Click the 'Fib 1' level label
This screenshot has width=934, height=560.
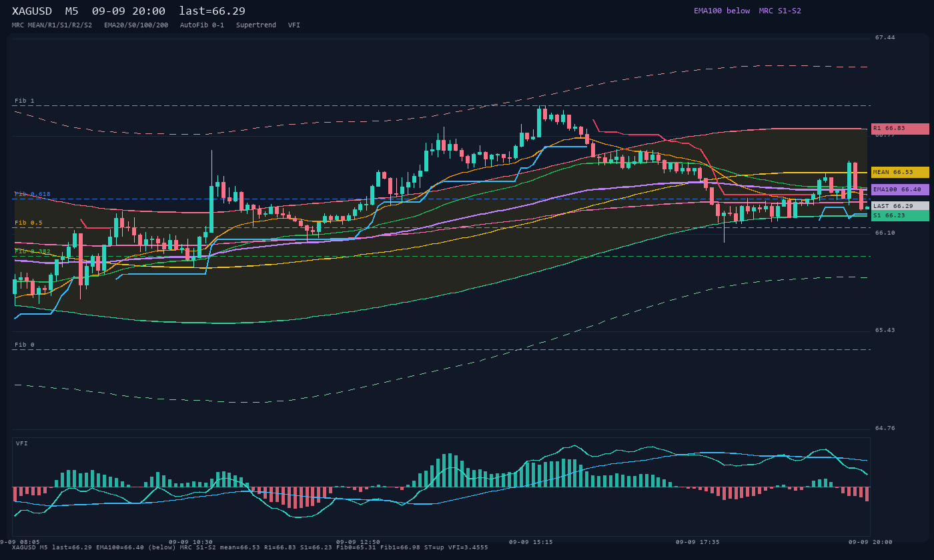pyautogui.click(x=25, y=101)
